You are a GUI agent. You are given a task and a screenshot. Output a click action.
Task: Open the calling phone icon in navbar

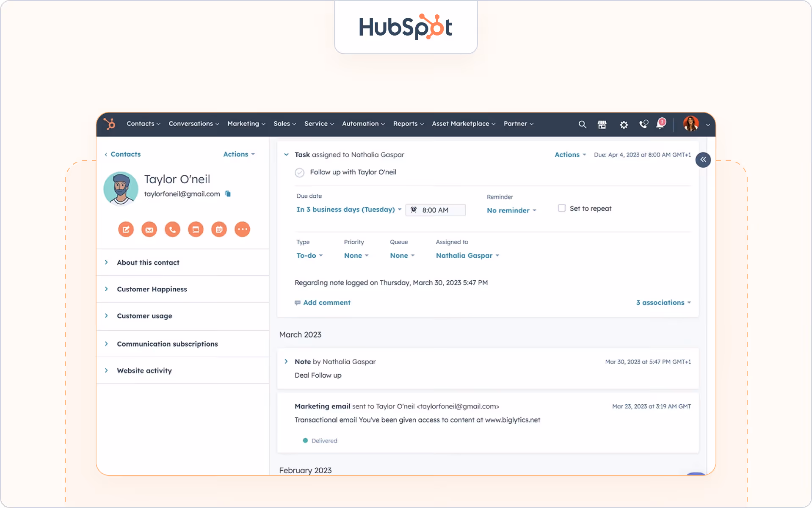pos(644,124)
